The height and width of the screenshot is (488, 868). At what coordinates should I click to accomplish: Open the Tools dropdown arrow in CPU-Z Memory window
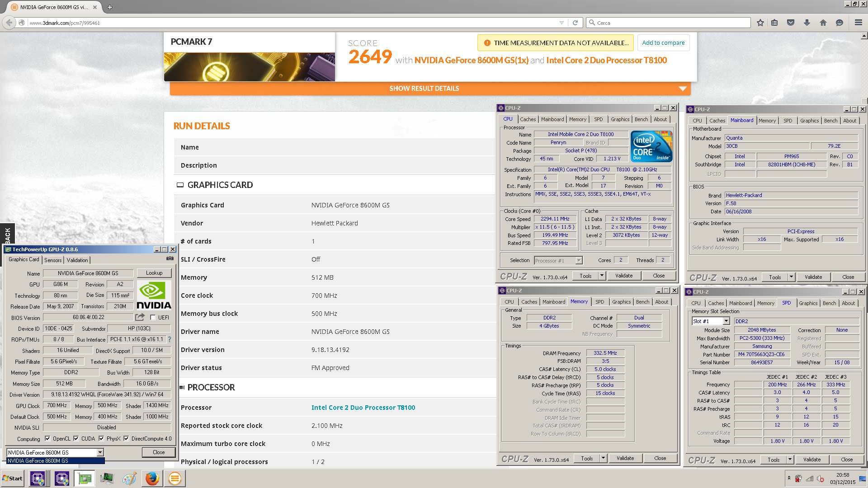(x=603, y=458)
